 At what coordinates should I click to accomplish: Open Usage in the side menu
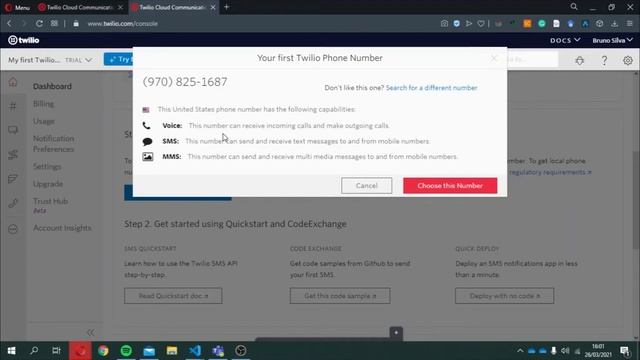tap(44, 121)
